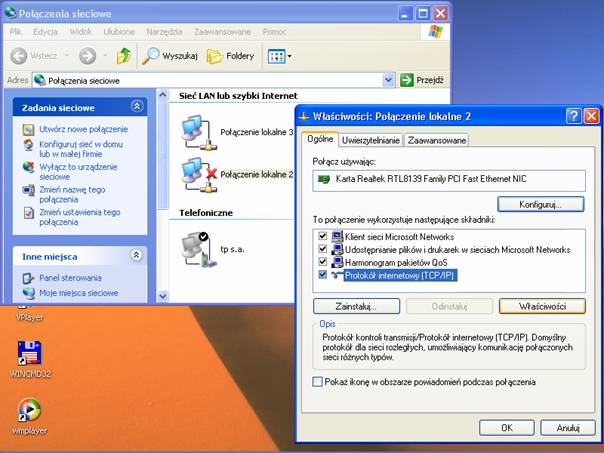Click the Panel sterowania icon
Image resolution: width=604 pixels, height=453 pixels.
click(x=29, y=278)
